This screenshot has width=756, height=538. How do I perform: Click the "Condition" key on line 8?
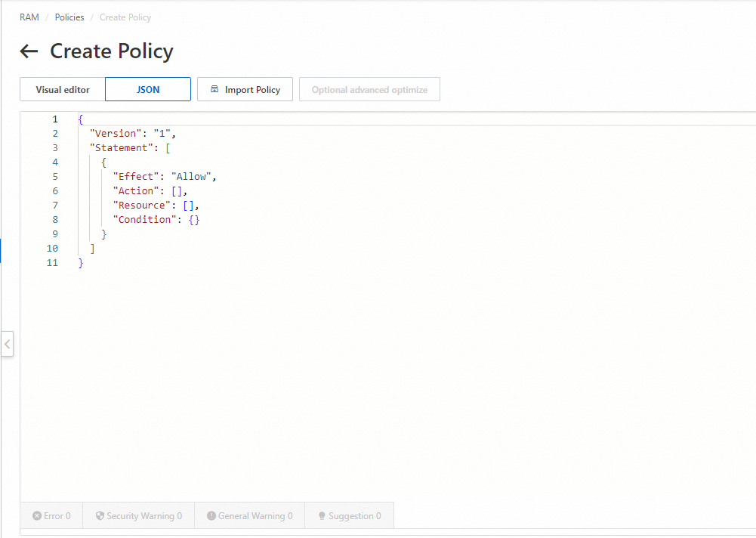145,220
